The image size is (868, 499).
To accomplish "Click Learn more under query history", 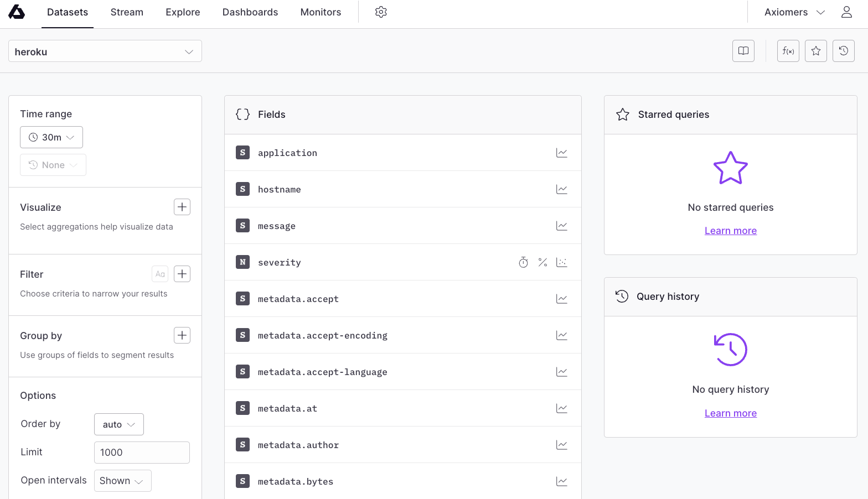I will tap(731, 413).
